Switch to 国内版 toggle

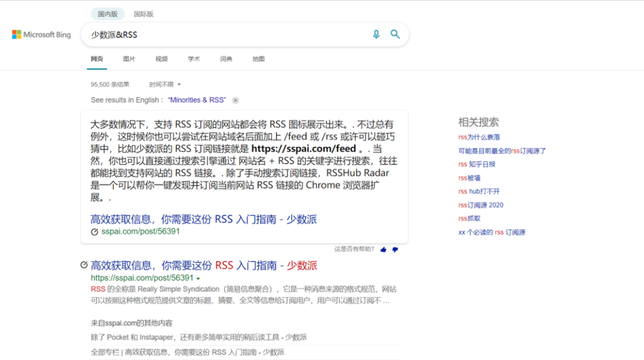[107, 14]
